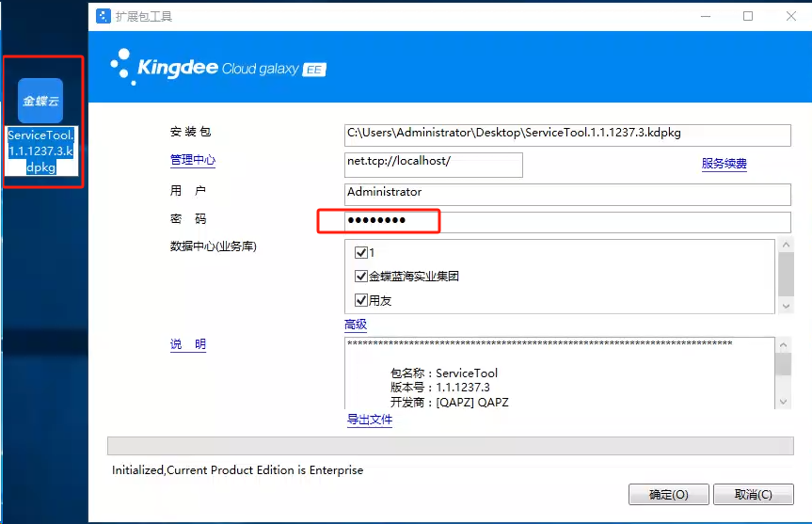Click the data center list scroll down arrow

786,306
